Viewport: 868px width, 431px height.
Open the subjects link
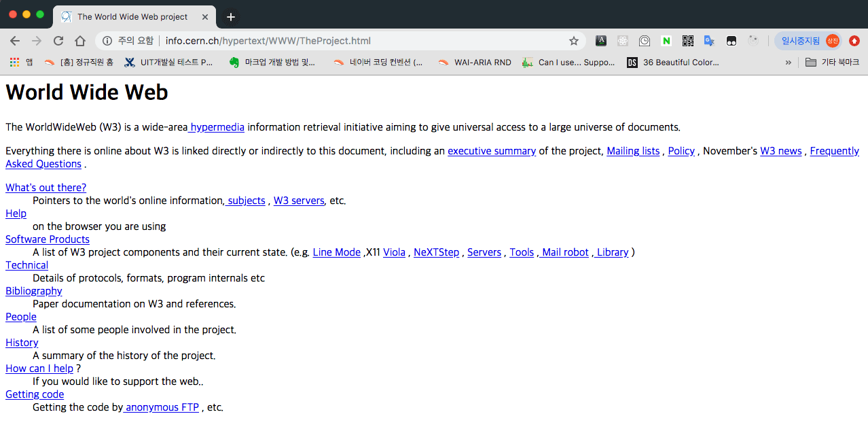[245, 201]
